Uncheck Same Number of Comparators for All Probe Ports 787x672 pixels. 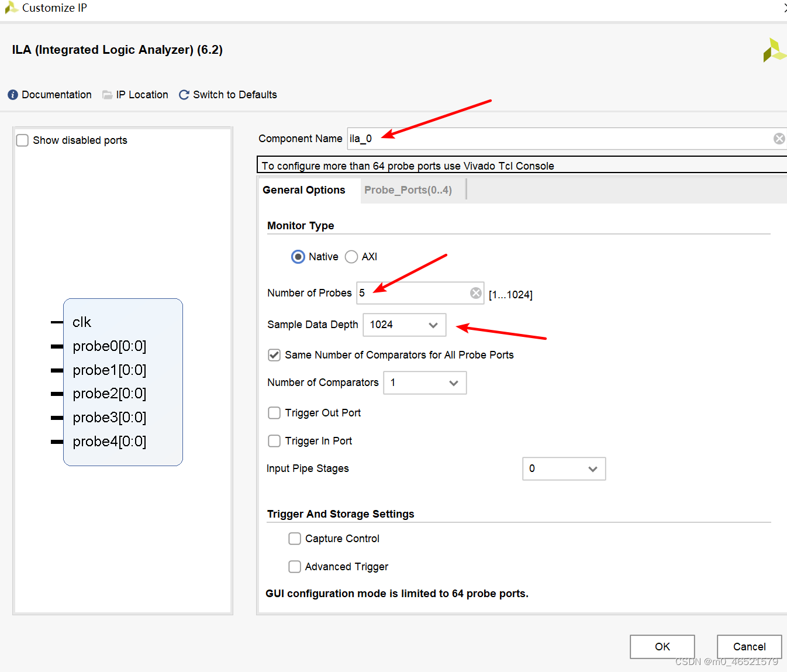[274, 355]
